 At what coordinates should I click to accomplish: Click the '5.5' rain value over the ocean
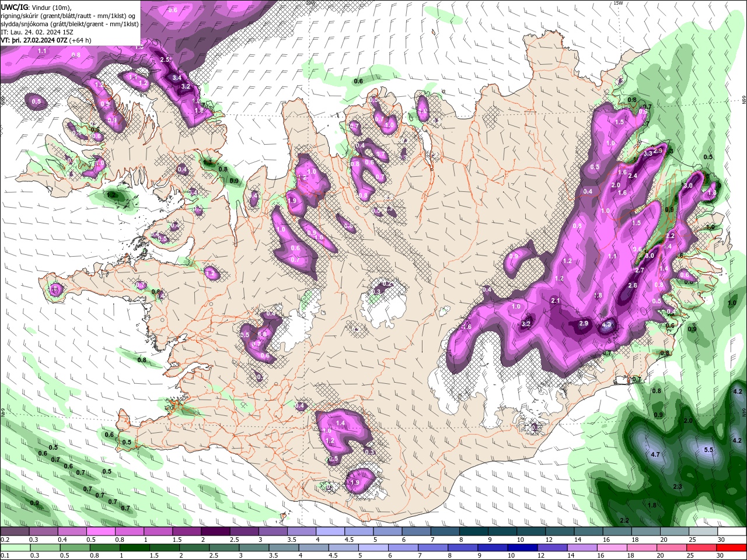coord(708,450)
